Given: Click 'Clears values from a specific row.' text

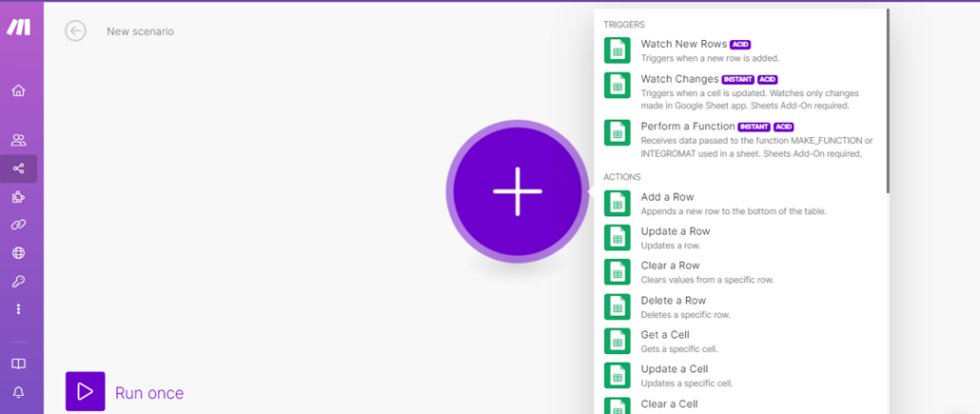Looking at the screenshot, I should pyautogui.click(x=708, y=280).
